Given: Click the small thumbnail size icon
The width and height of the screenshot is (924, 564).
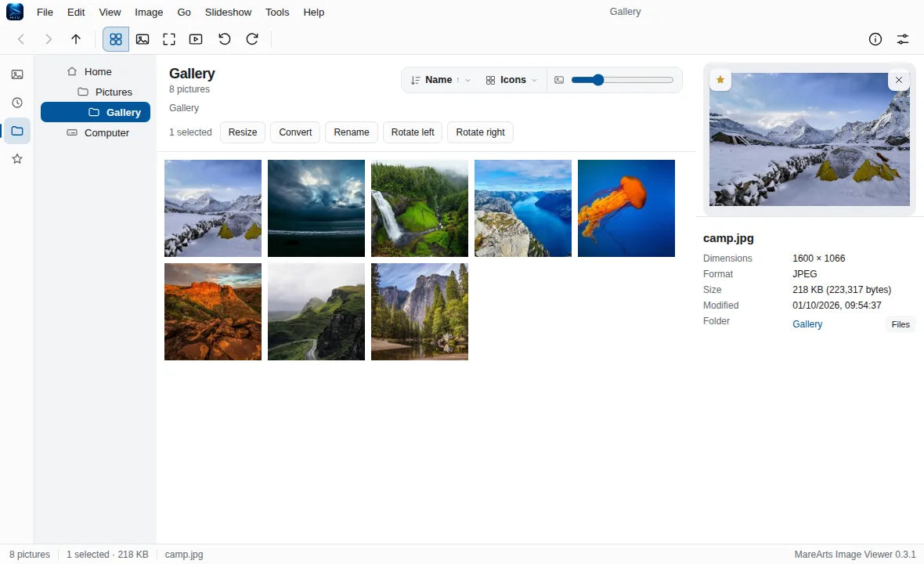Looking at the screenshot, I should click(558, 80).
